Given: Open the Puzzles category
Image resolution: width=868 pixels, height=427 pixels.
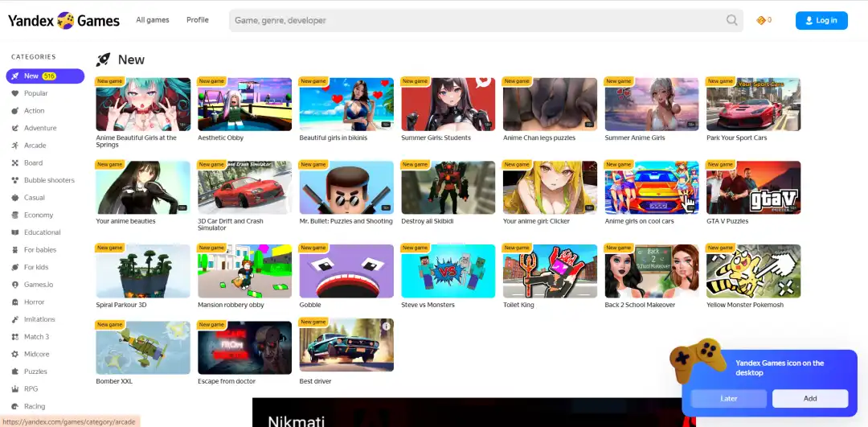Looking at the screenshot, I should click(35, 372).
